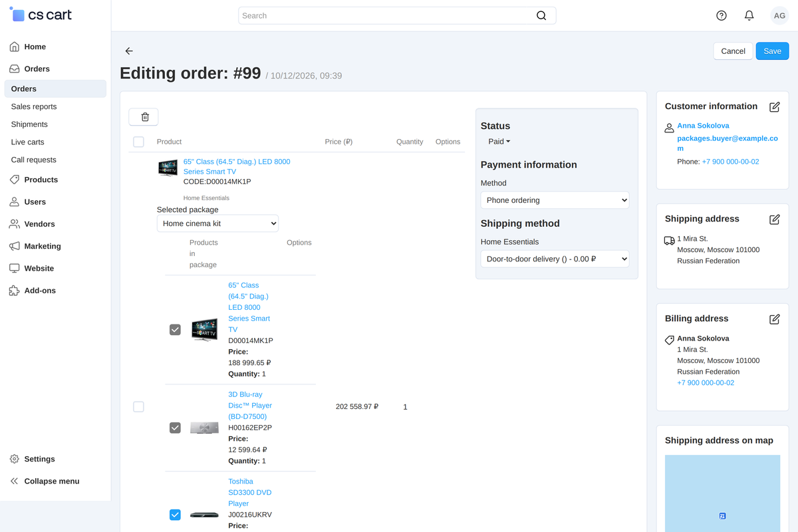The width and height of the screenshot is (798, 532).
Task: Click the Products tag sidebar icon
Action: [15, 180]
